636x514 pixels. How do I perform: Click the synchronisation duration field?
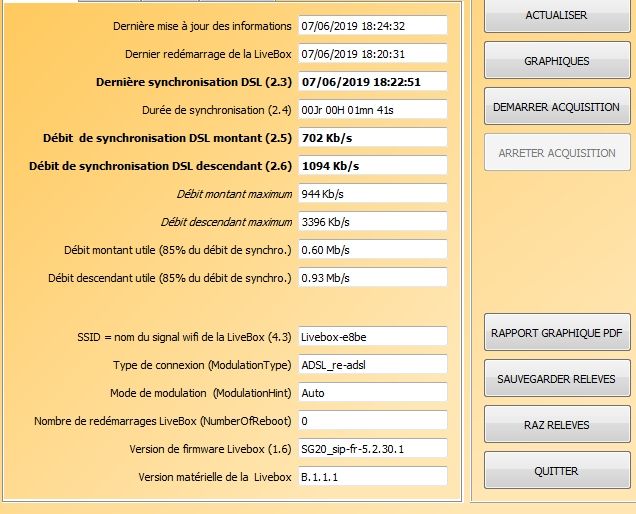tap(373, 110)
